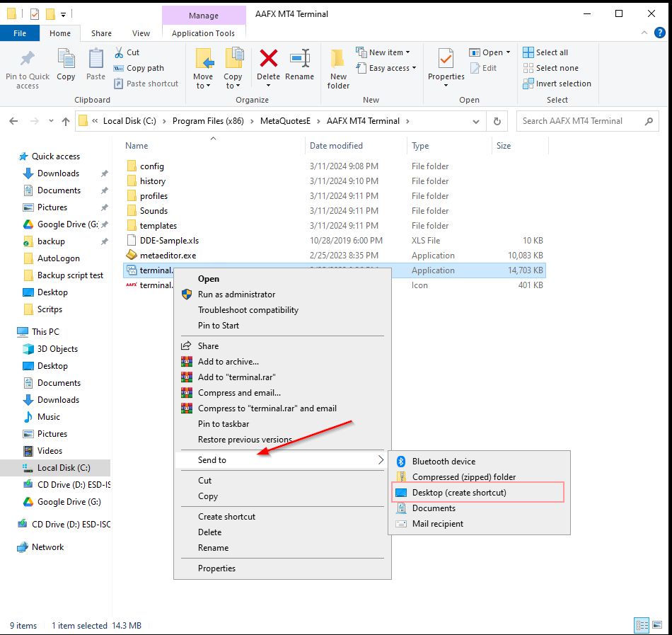Screen dimensions: 672x635
Task: Open Properties using the ribbon checkmark icon
Action: [x=446, y=59]
